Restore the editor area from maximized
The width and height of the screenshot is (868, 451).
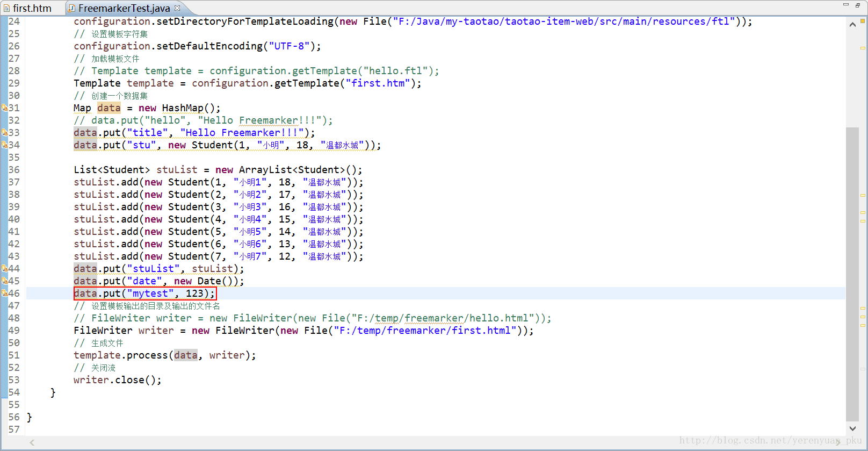pos(858,5)
